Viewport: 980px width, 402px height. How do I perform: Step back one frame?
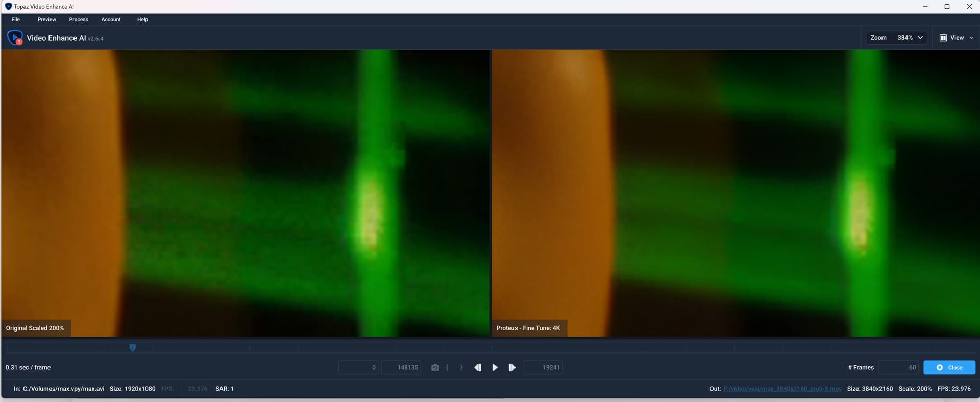(478, 368)
